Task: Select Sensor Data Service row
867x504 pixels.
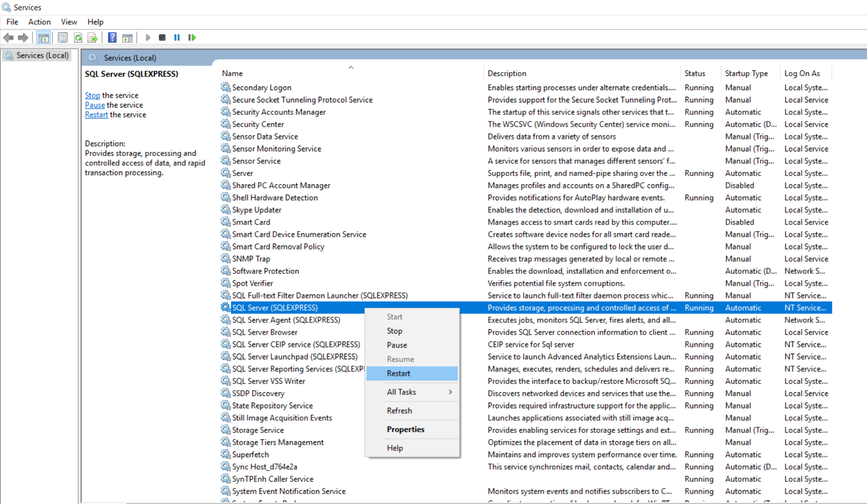Action: point(526,136)
